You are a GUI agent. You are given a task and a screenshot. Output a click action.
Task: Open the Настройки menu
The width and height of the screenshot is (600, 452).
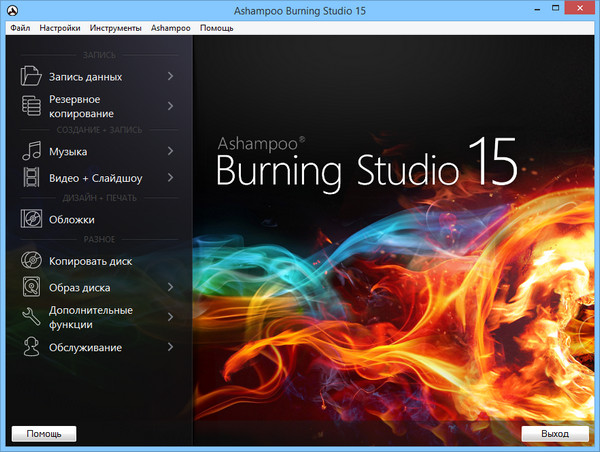click(x=60, y=28)
